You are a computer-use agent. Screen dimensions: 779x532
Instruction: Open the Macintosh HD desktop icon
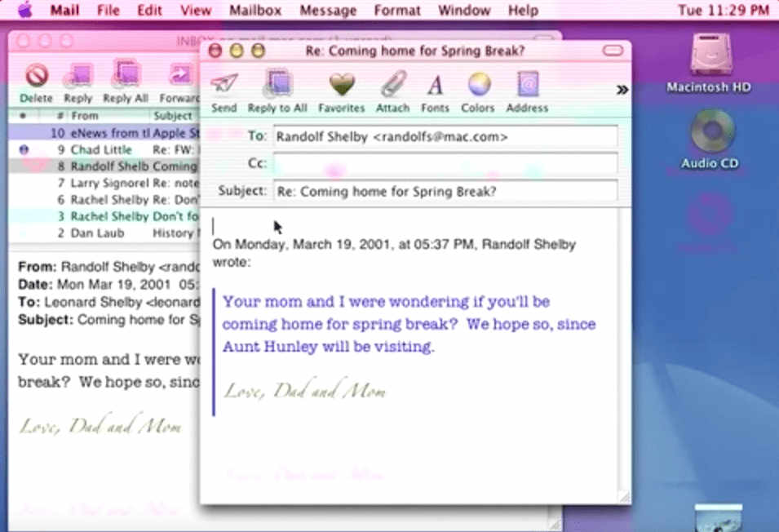pos(710,55)
